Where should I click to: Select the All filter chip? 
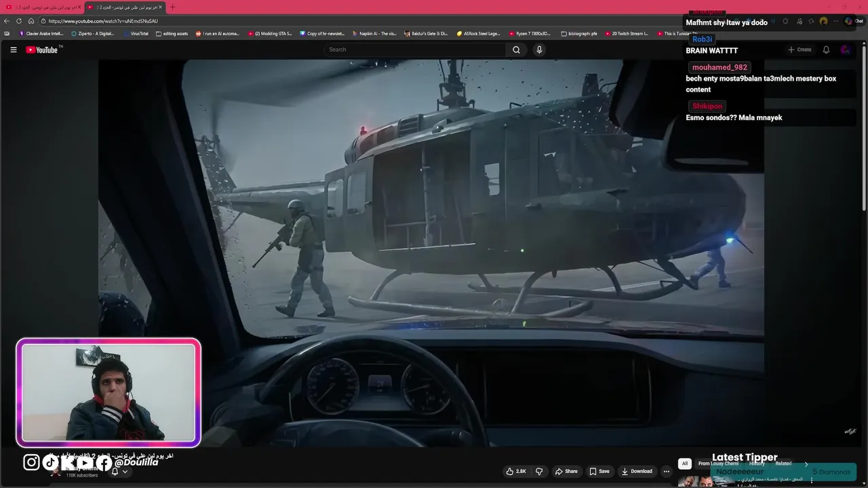coord(685,464)
